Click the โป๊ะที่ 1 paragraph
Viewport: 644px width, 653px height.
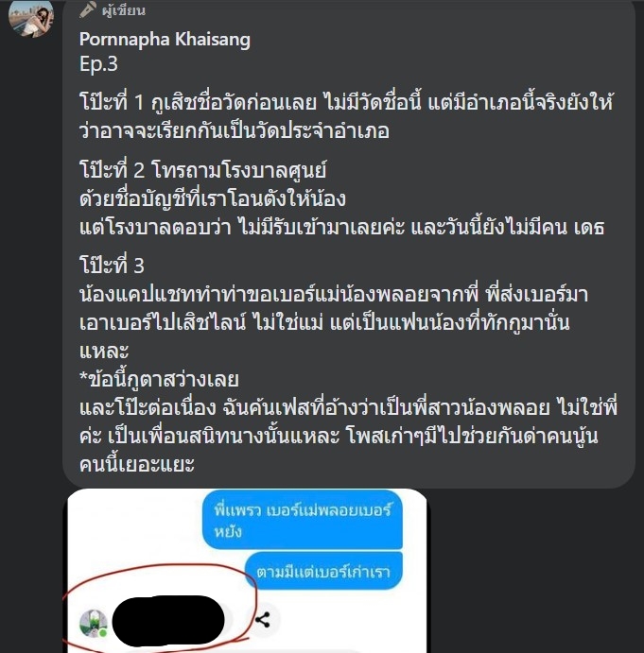(346, 116)
